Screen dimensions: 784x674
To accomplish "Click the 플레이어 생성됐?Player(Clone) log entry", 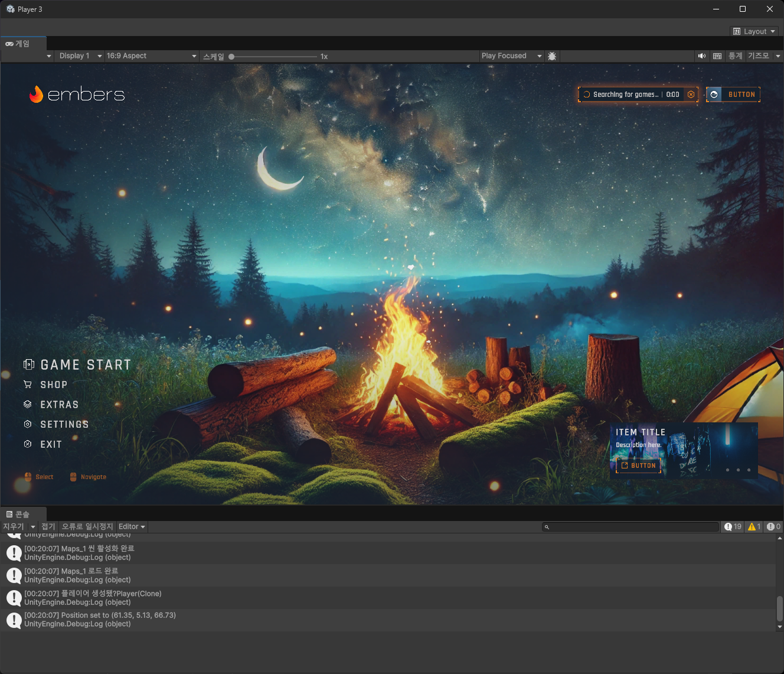I will (x=388, y=598).
